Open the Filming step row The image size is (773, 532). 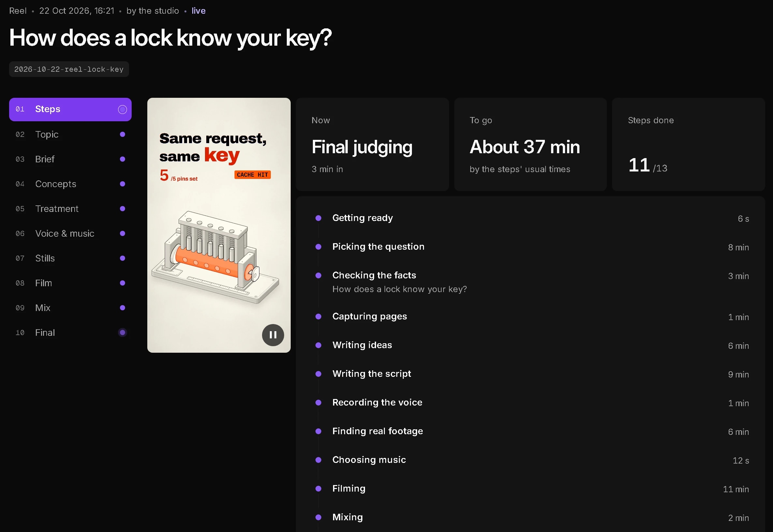(x=530, y=488)
